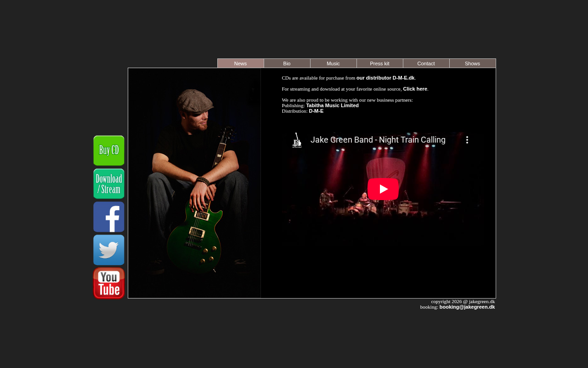Image resolution: width=588 pixels, height=368 pixels.
Task: Email booking@jakegreen.dk
Action: point(467,307)
